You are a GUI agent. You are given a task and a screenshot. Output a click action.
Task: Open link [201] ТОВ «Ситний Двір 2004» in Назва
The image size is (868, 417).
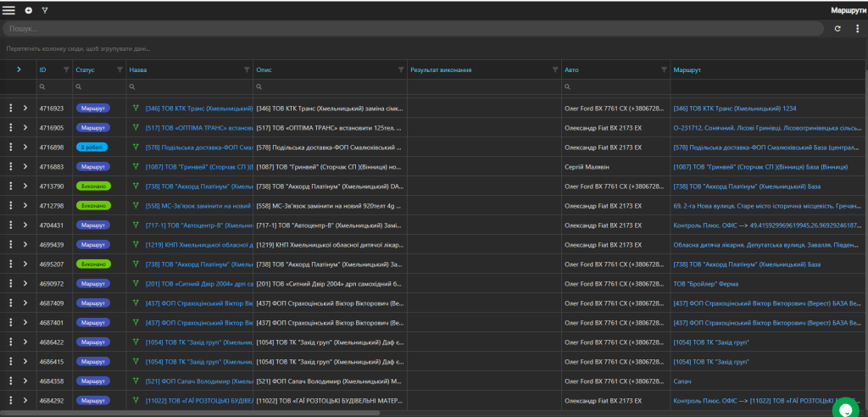click(x=198, y=284)
